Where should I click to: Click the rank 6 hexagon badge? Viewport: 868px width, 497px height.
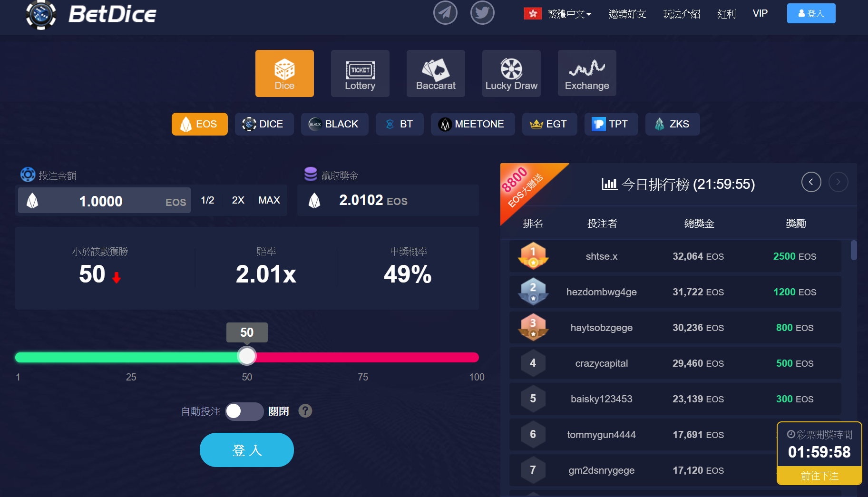point(533,435)
